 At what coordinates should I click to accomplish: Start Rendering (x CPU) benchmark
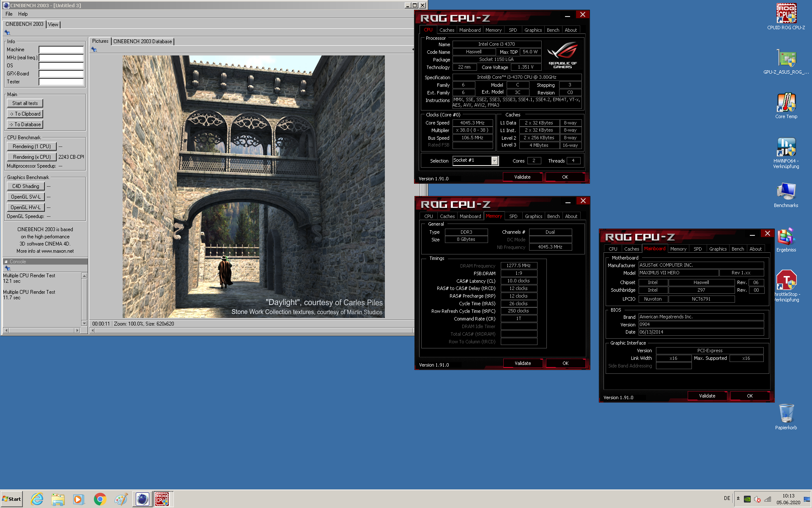click(x=32, y=157)
